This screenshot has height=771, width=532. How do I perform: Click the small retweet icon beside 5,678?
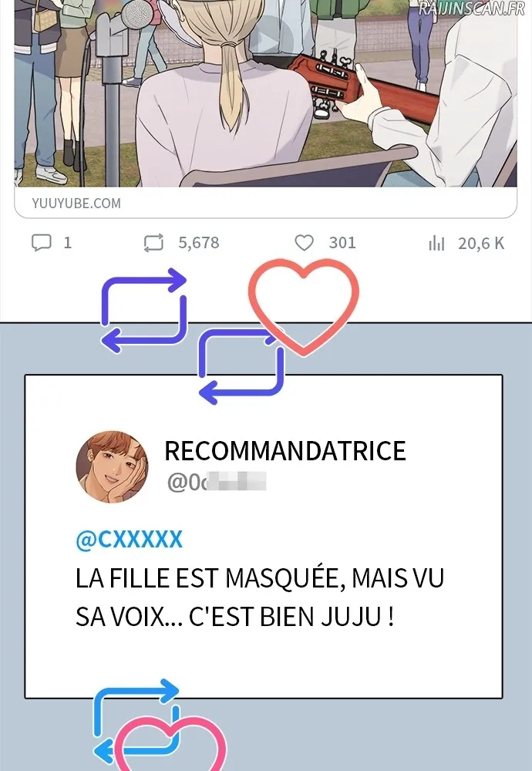click(x=153, y=243)
